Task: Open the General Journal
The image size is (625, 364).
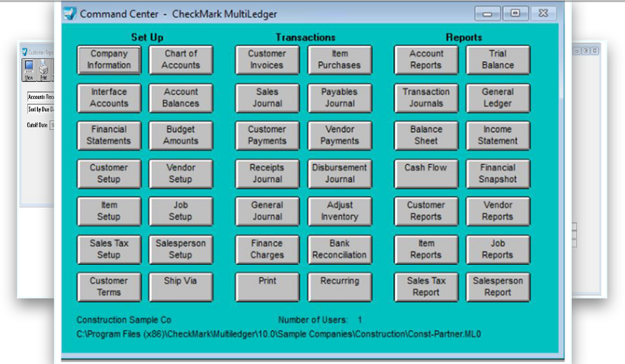Action: coord(267,211)
